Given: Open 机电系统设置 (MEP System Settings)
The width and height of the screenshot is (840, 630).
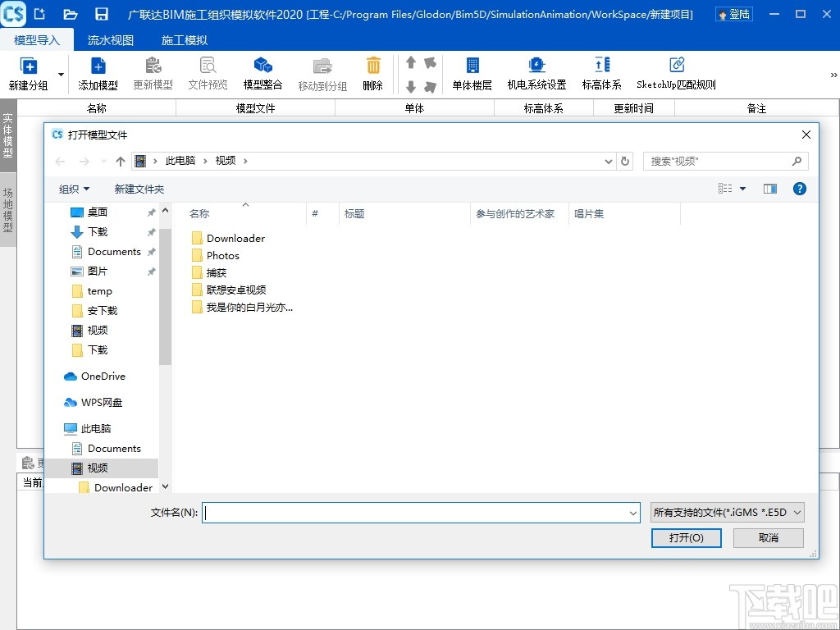Looking at the screenshot, I should point(536,72).
